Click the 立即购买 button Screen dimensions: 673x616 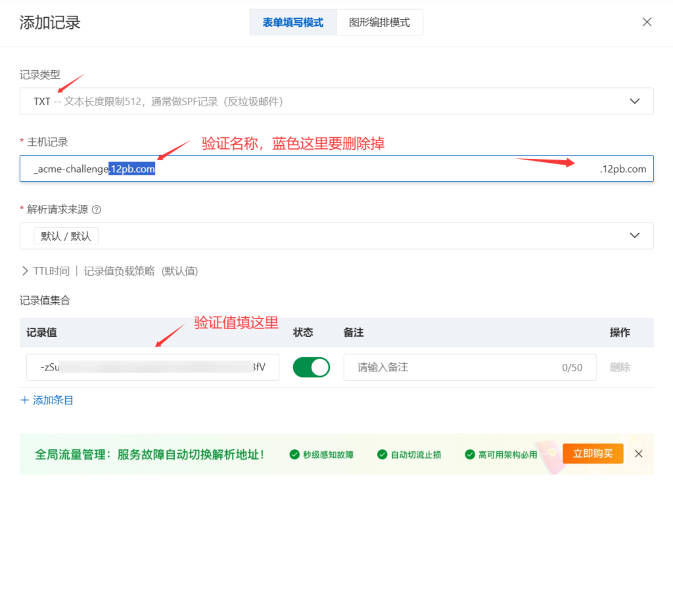(593, 453)
